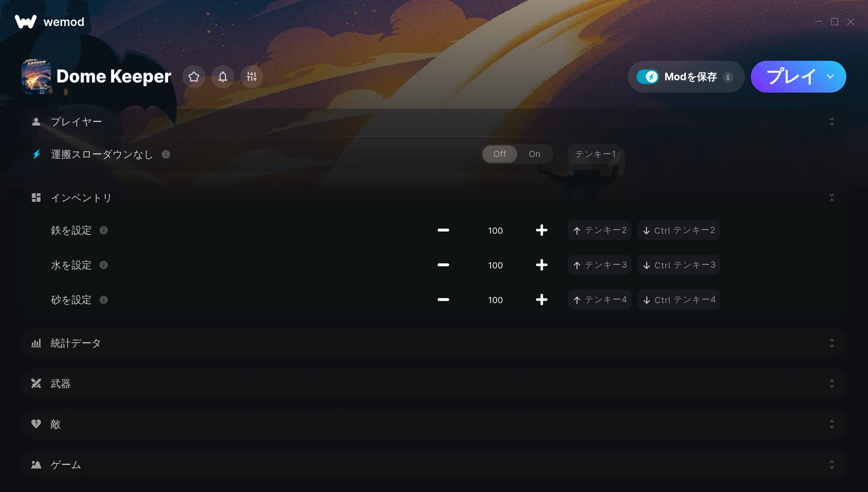Click the info icon beside 砂を設定
The image size is (868, 492).
click(104, 300)
